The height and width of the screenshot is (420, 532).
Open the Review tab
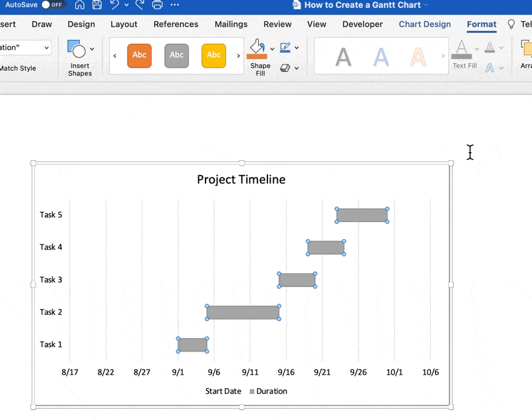[277, 24]
